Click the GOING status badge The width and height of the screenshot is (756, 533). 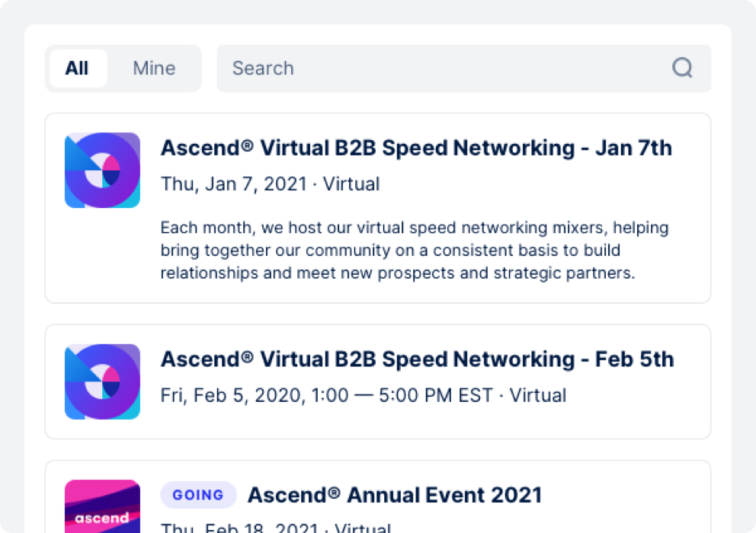(x=198, y=495)
